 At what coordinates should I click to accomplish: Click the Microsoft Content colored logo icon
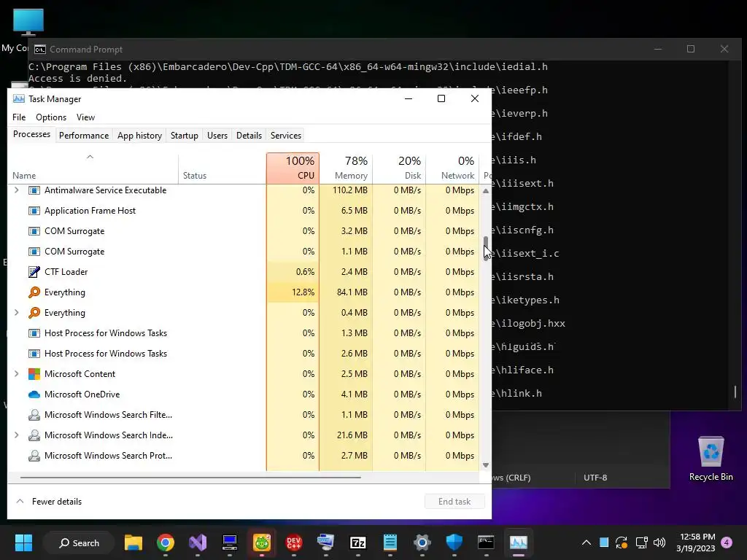(34, 374)
